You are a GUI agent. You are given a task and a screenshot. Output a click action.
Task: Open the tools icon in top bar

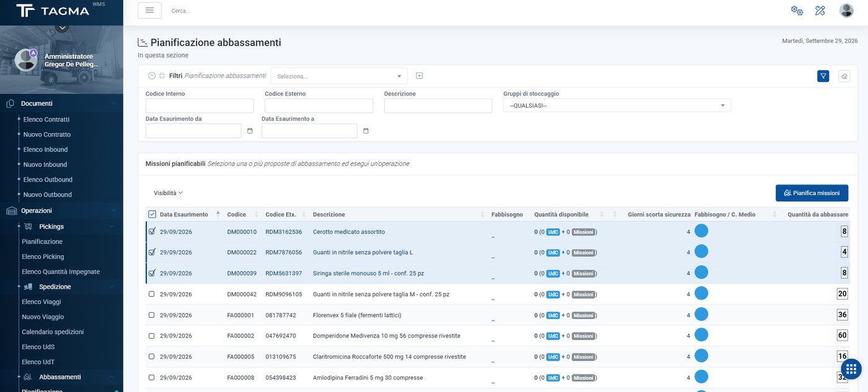click(x=820, y=11)
